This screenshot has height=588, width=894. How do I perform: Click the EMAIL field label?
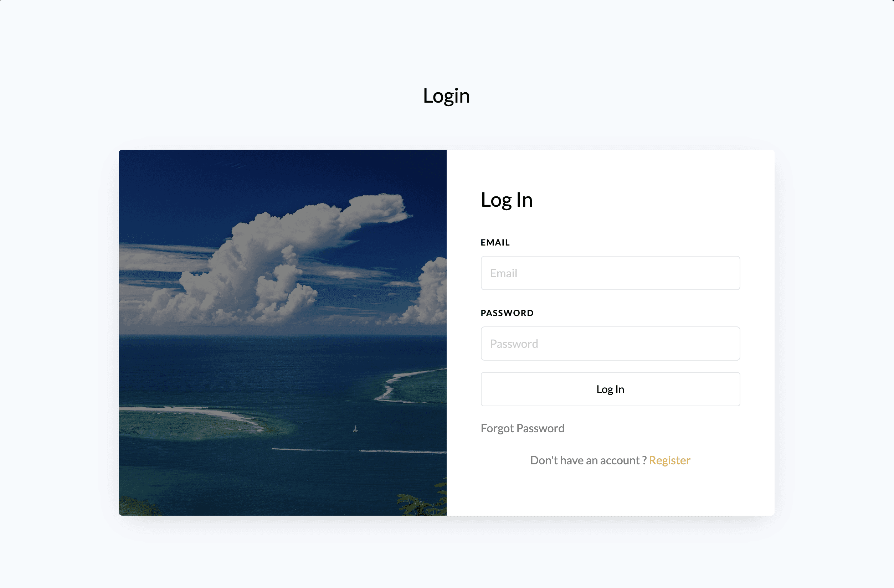pyautogui.click(x=495, y=243)
